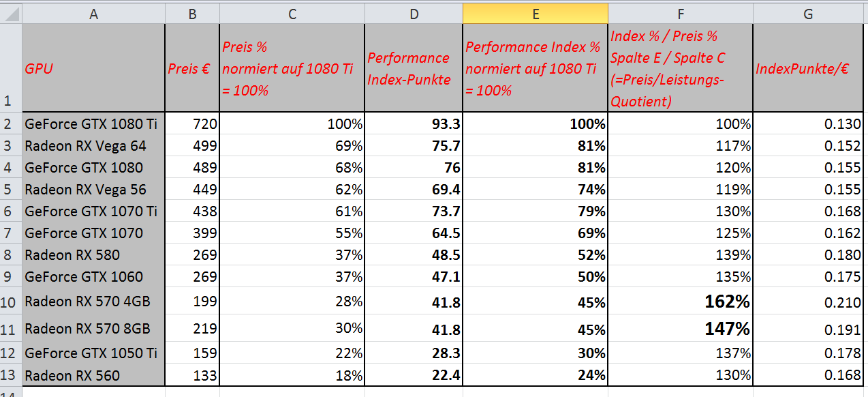Select the whole sheet via corner button
The width and height of the screenshot is (868, 397).
tap(11, 14)
